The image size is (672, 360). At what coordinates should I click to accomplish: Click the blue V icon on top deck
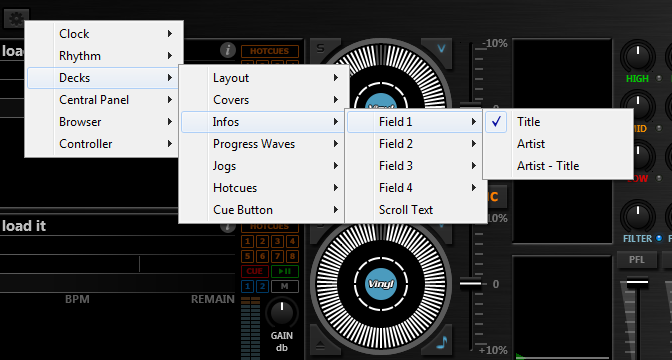pos(441,48)
